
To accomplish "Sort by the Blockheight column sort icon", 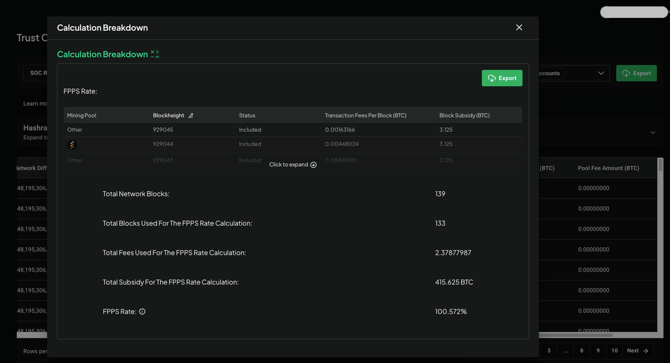I will point(191,115).
